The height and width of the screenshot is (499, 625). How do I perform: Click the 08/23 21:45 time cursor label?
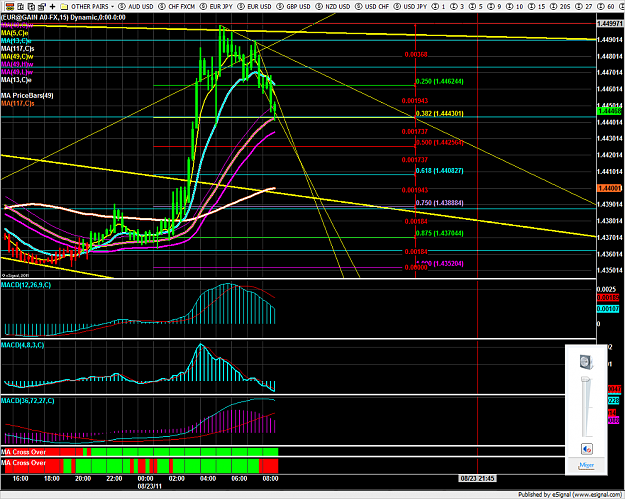[477, 478]
